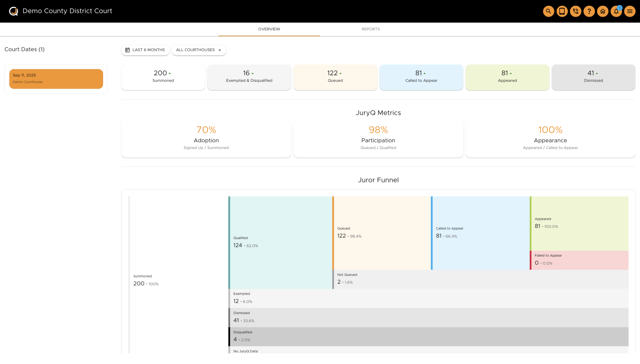
Task: Click the phone call icon
Action: tap(575, 11)
